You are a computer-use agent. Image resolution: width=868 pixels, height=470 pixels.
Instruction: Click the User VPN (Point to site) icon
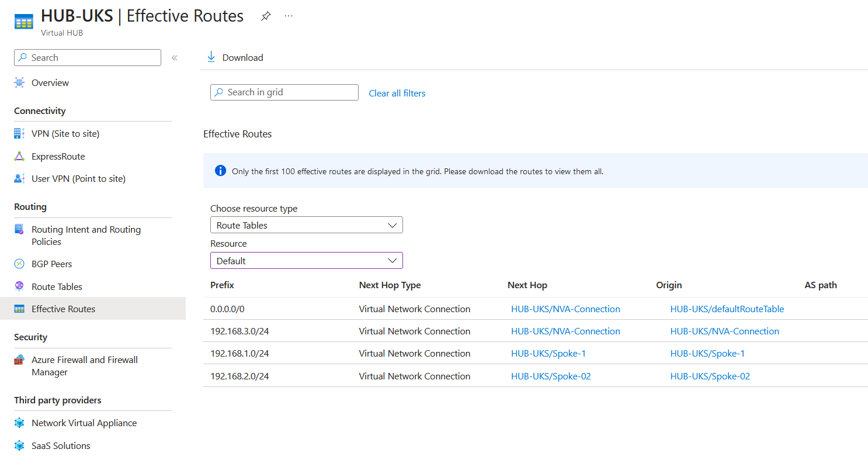[19, 179]
